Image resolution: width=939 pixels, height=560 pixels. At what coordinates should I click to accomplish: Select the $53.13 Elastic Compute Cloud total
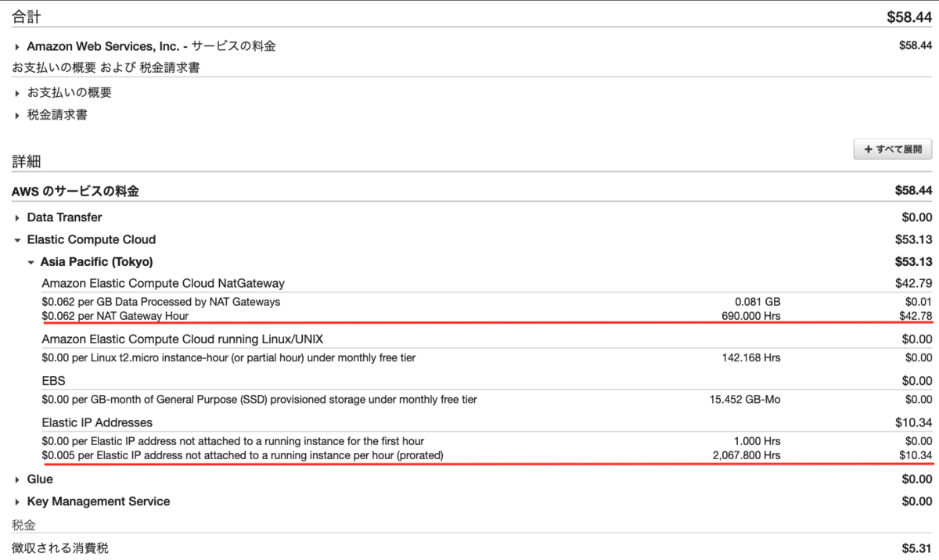point(914,240)
